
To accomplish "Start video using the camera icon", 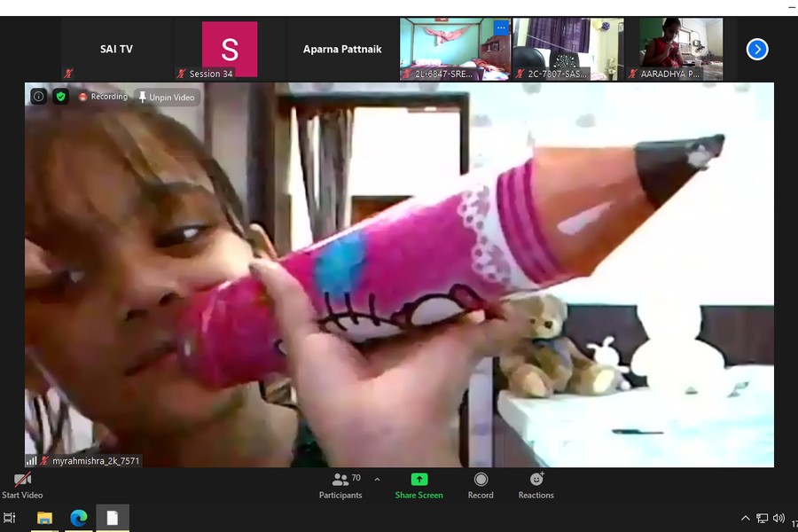I will (22, 481).
